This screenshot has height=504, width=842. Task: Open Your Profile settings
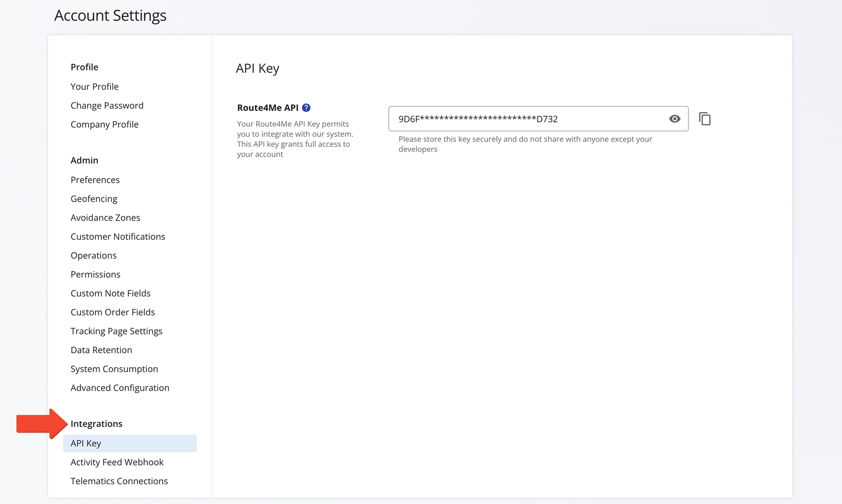pos(95,87)
